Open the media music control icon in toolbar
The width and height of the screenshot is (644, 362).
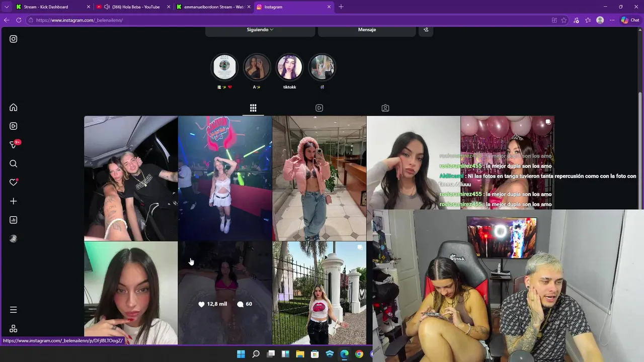[x=576, y=20]
